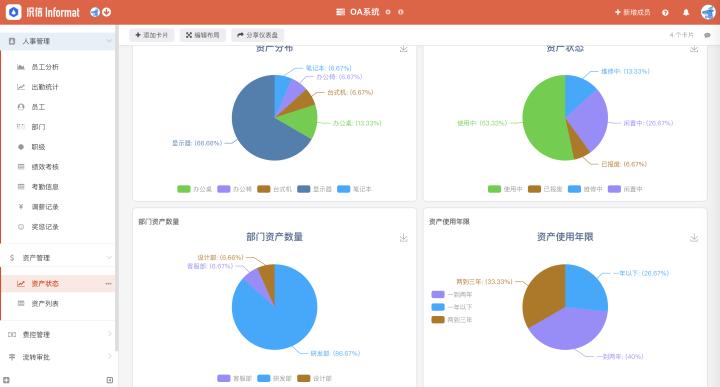The width and height of the screenshot is (720, 387).
Task: Download the 资产状态 chart image
Action: (x=694, y=48)
